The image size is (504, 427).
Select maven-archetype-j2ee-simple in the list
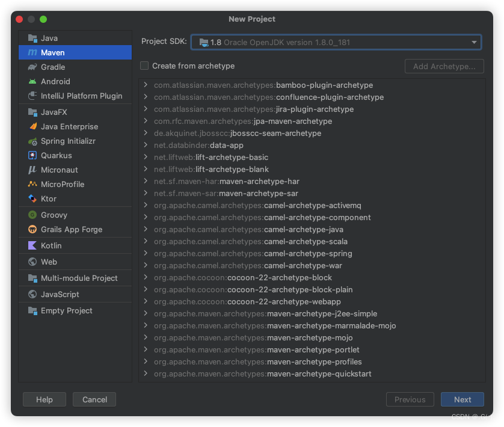pyautogui.click(x=265, y=313)
